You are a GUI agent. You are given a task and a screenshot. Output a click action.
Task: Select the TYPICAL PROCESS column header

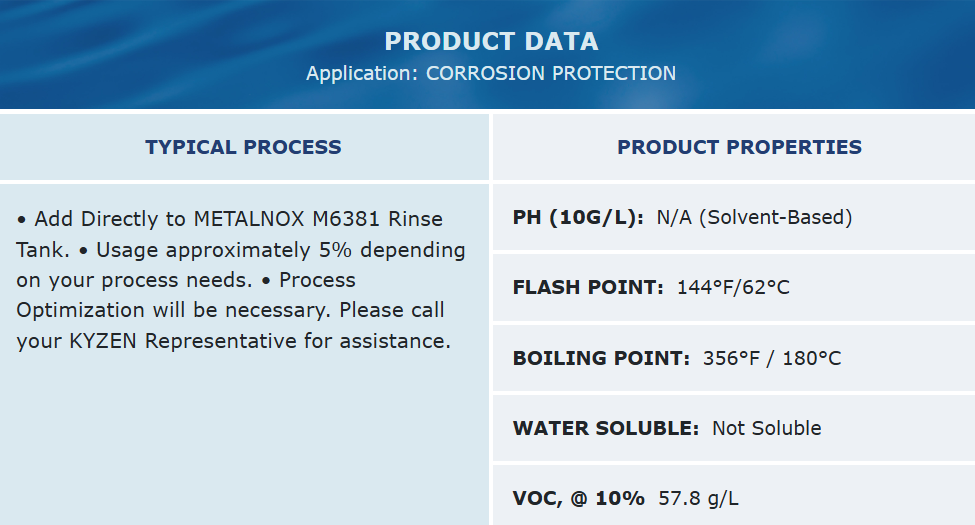[243, 147]
